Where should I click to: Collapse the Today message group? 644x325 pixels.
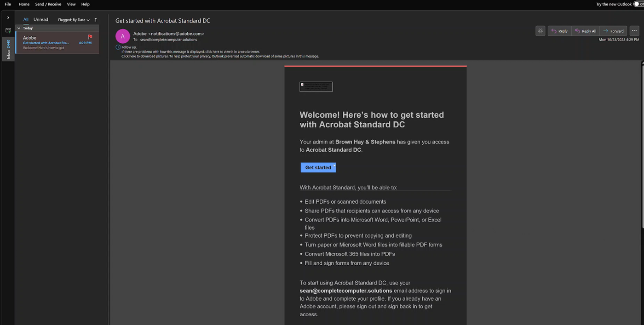pyautogui.click(x=19, y=28)
